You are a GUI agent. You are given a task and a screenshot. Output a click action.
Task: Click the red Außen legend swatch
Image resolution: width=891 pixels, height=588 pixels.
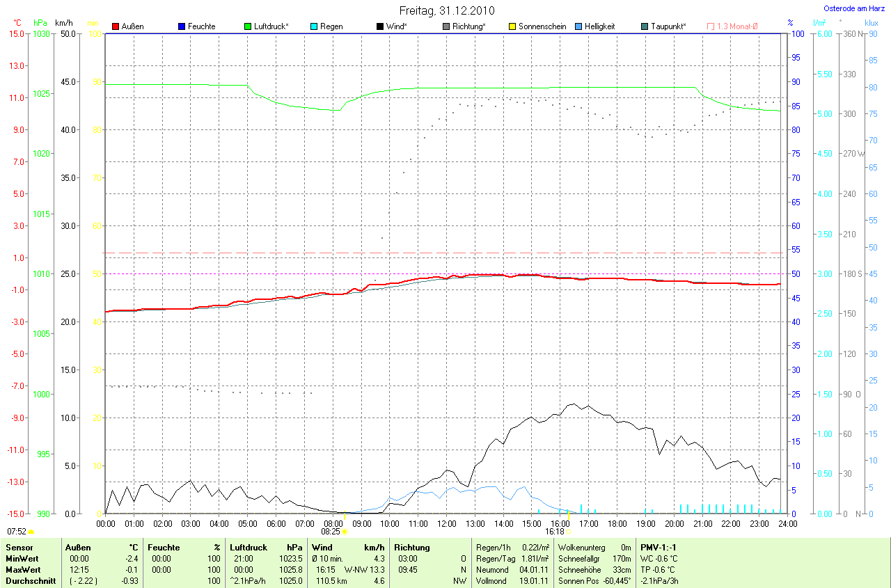tap(116, 26)
